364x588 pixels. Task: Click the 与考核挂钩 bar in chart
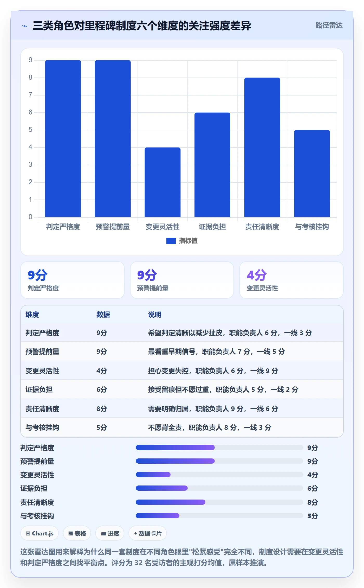312,174
